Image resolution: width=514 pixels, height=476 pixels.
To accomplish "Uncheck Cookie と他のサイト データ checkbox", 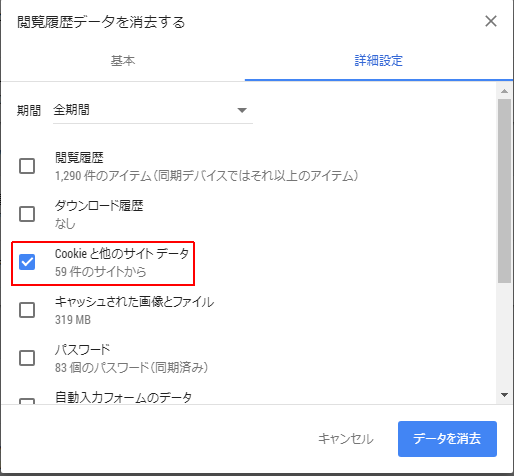I will pyautogui.click(x=27, y=262).
